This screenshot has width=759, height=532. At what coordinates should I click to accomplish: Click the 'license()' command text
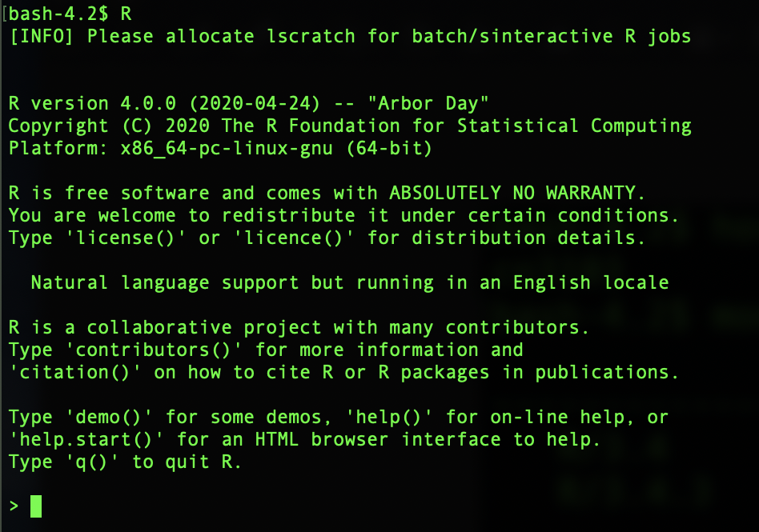(126, 238)
